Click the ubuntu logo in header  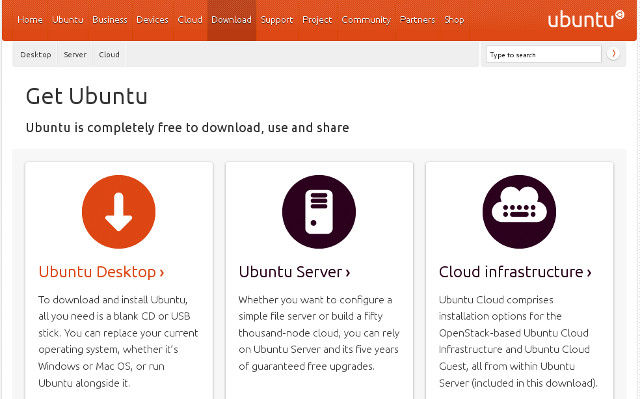pyautogui.click(x=586, y=19)
